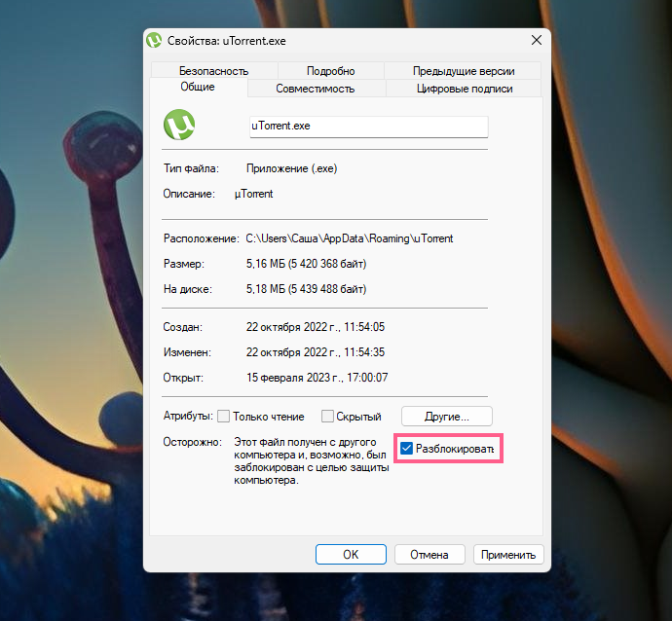Click the Применить button

coord(508,555)
